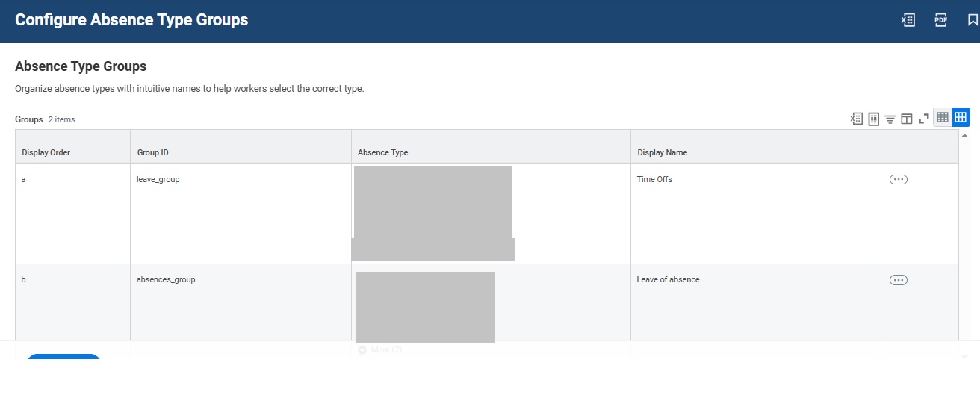The image size is (980, 395).
Task: Select the Time Offs display name cell
Action: [654, 179]
